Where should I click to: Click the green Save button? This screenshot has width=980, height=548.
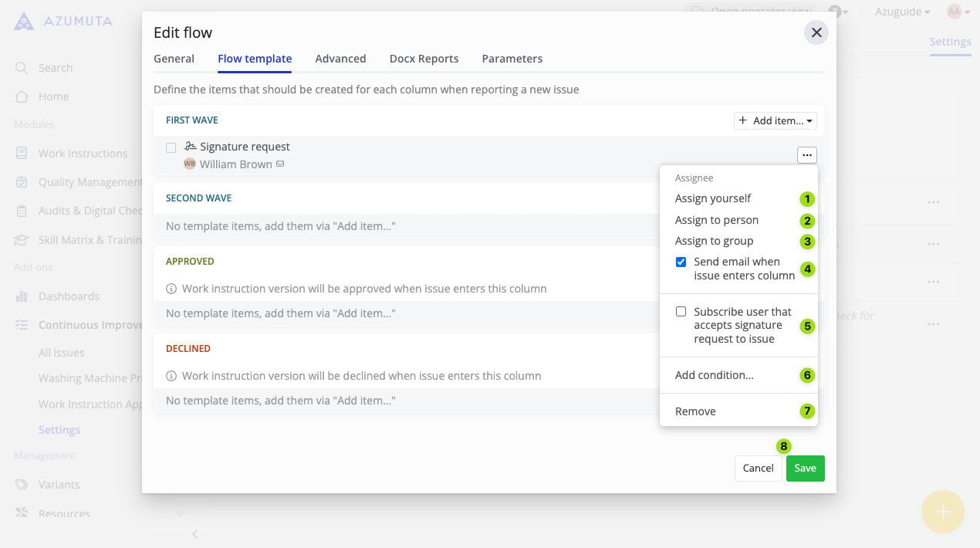805,469
